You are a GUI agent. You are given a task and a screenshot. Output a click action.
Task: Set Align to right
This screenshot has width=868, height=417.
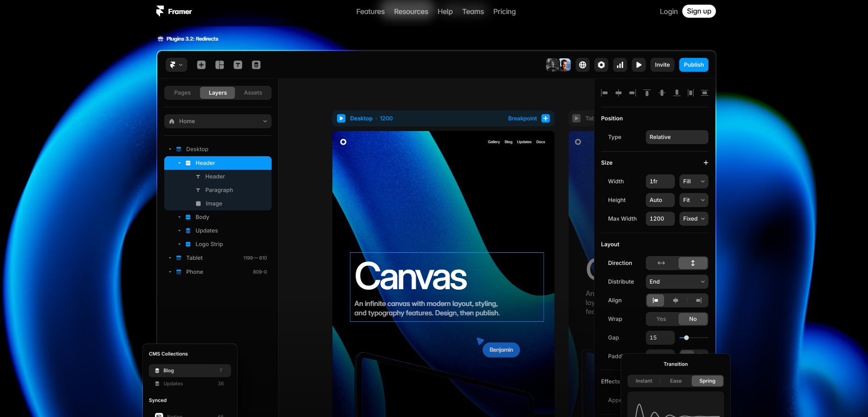click(x=698, y=300)
